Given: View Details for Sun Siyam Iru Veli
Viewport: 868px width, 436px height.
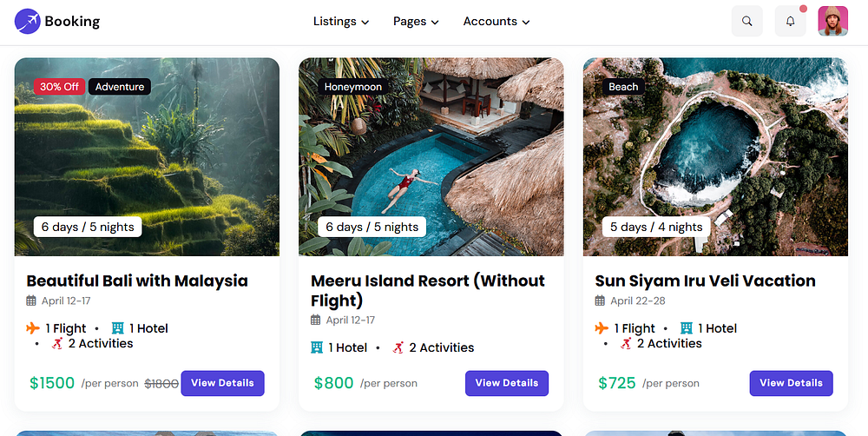Looking at the screenshot, I should (x=791, y=383).
